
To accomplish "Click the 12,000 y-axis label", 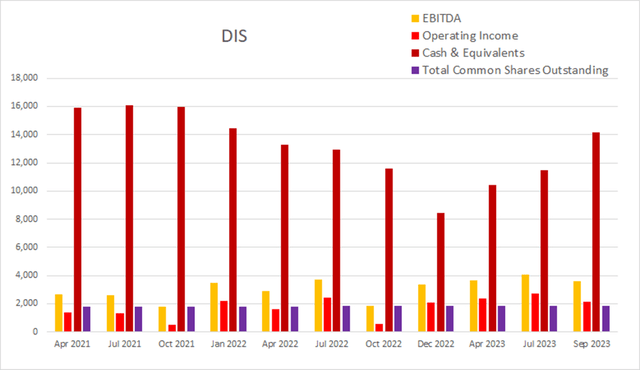I will tap(24, 162).
